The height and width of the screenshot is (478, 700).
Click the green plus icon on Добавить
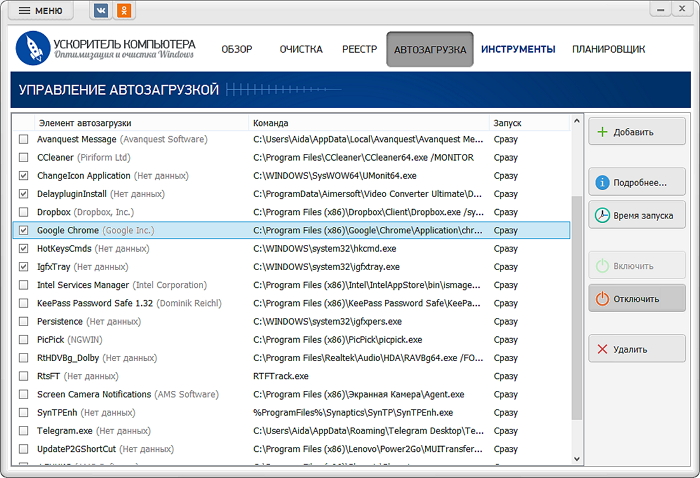click(602, 132)
